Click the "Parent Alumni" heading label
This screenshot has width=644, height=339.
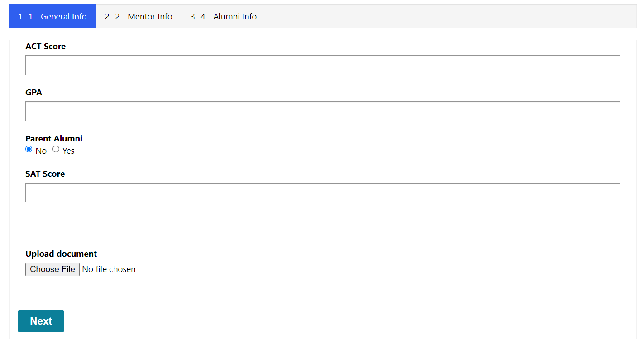pos(54,139)
